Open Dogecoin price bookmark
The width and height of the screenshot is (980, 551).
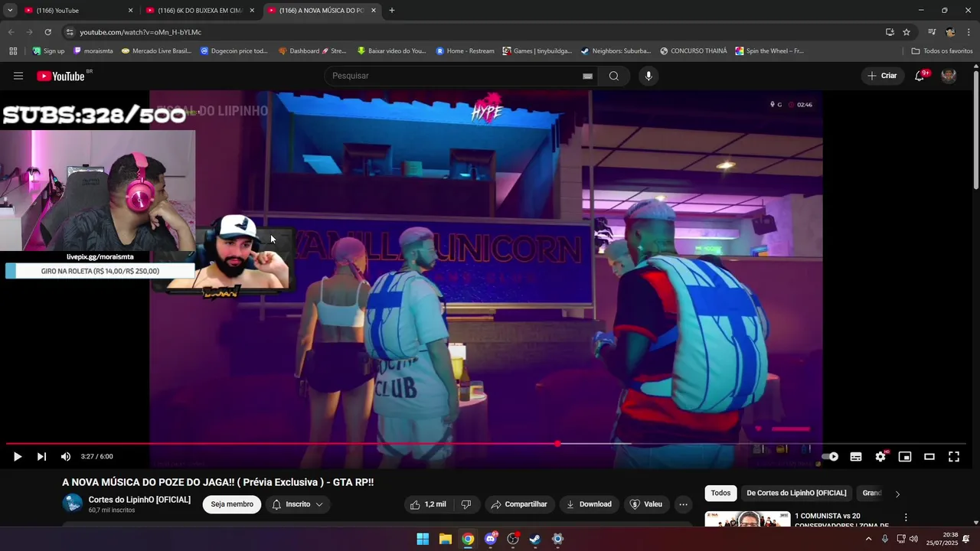[234, 51]
